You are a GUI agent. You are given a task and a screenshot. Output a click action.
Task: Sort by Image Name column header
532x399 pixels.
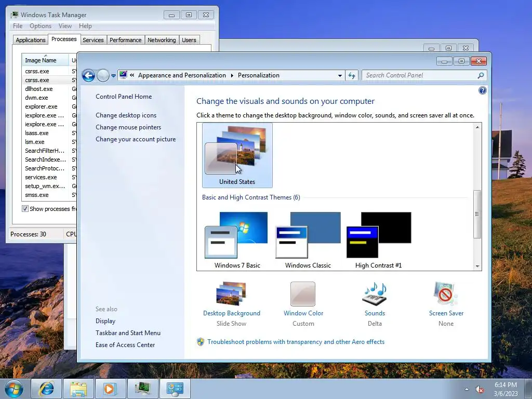[x=45, y=60]
